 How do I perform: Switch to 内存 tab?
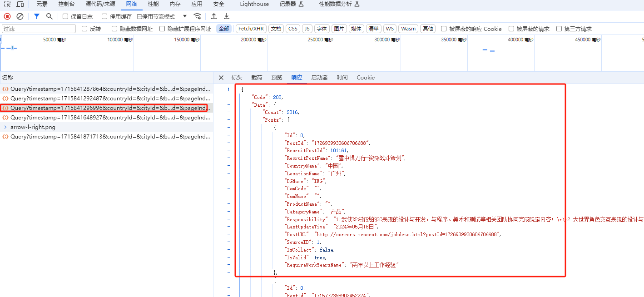click(x=175, y=4)
